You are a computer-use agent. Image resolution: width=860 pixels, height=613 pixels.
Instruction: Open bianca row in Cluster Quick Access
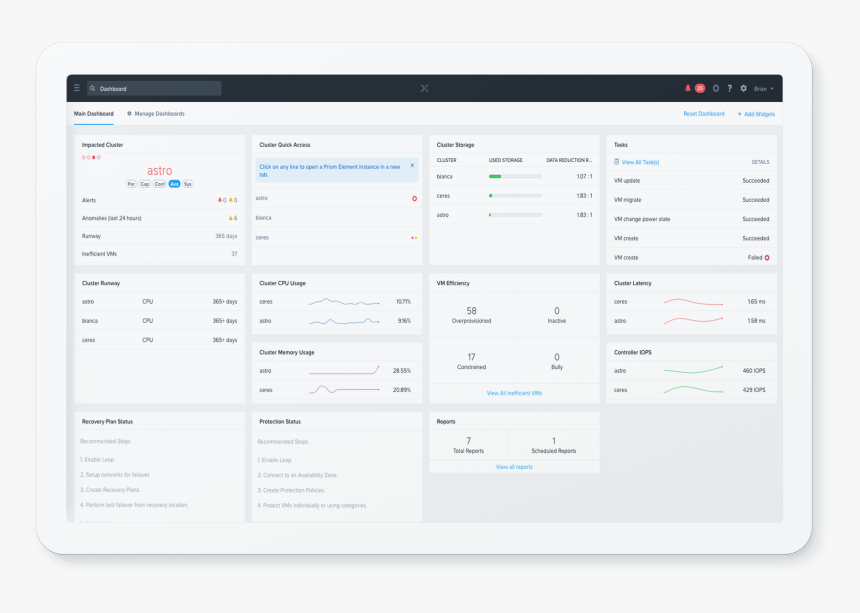click(337, 218)
